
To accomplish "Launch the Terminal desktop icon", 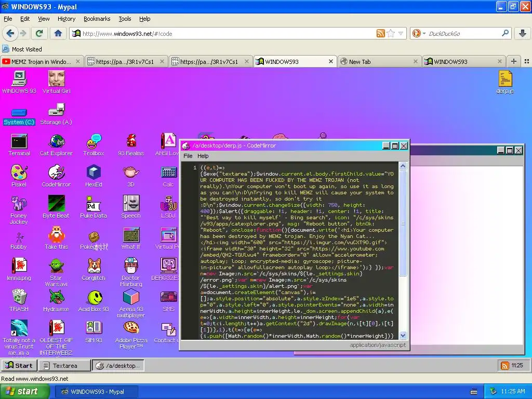I will 19,145.
